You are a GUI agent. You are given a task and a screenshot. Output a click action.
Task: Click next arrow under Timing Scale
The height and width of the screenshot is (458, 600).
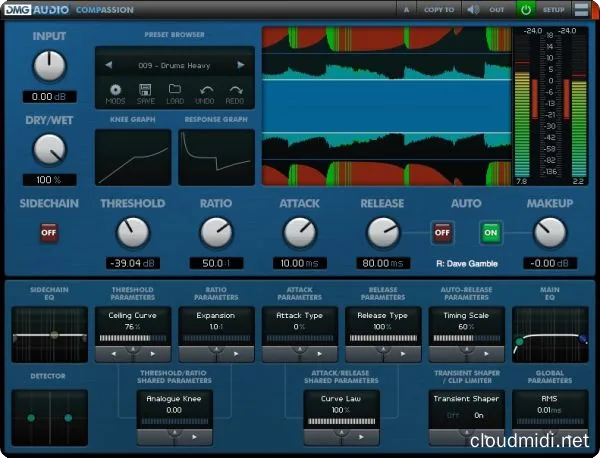pyautogui.click(x=486, y=354)
